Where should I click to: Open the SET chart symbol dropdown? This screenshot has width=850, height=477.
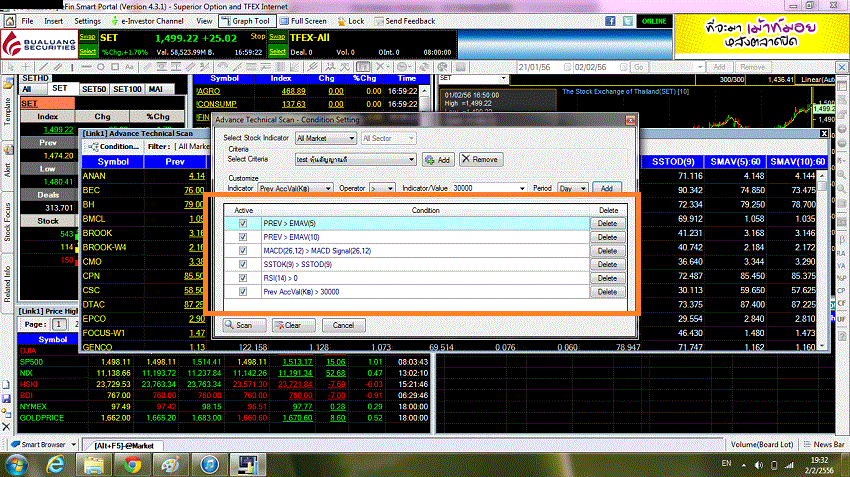[503, 79]
